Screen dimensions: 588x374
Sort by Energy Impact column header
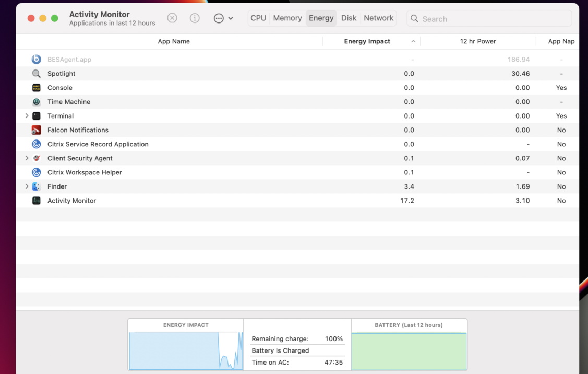click(367, 41)
